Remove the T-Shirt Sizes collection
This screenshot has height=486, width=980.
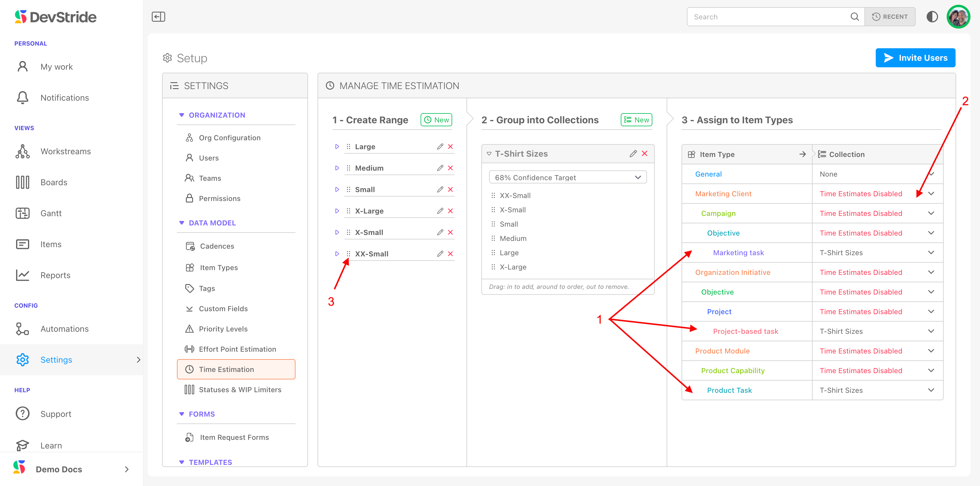pos(645,154)
